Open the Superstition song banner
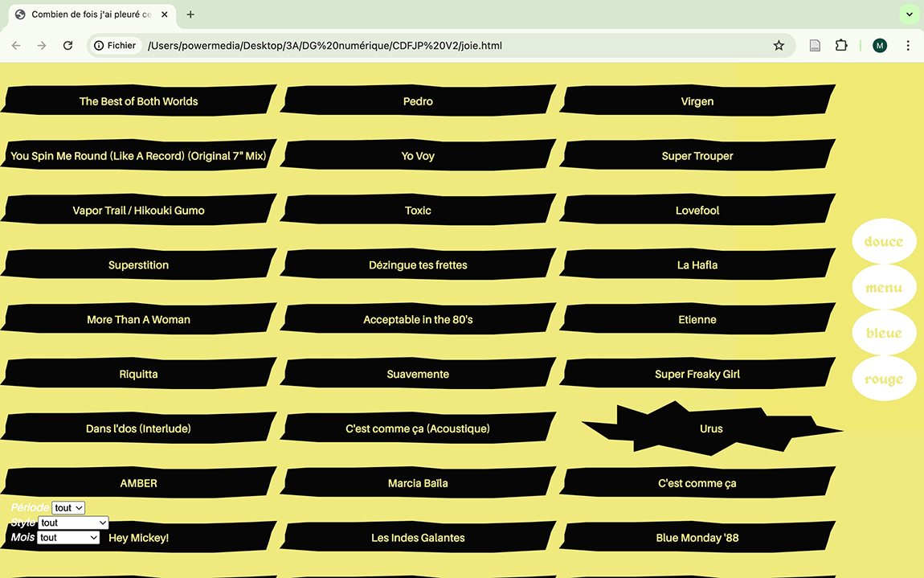924x578 pixels. [138, 264]
